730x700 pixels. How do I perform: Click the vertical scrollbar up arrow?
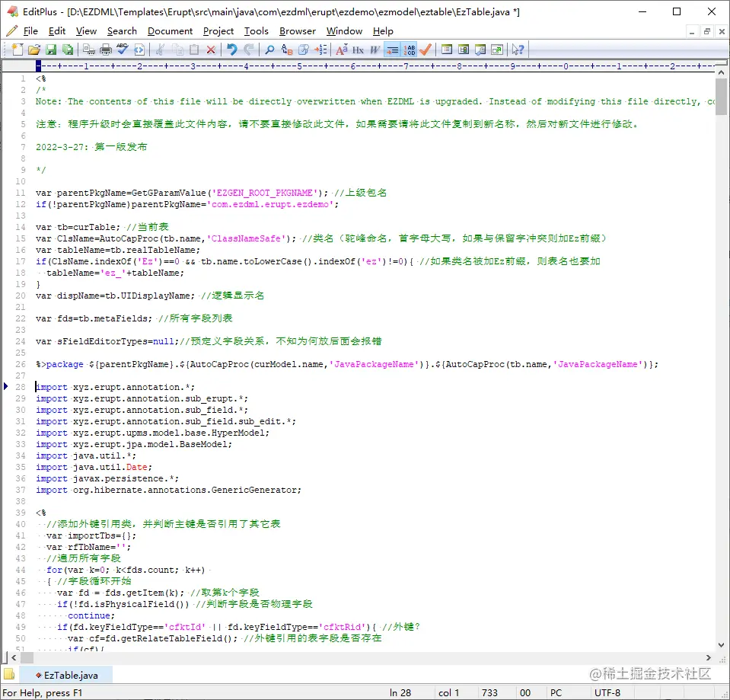pos(721,72)
